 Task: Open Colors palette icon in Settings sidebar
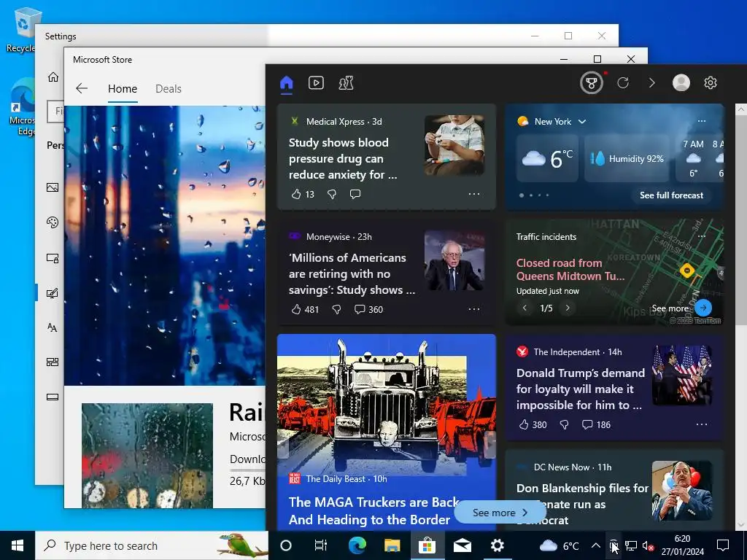click(53, 222)
